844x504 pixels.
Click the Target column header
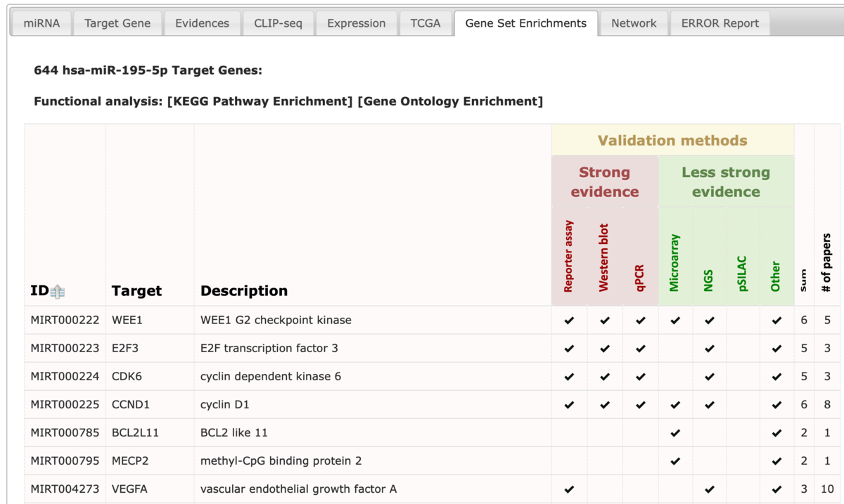point(136,291)
